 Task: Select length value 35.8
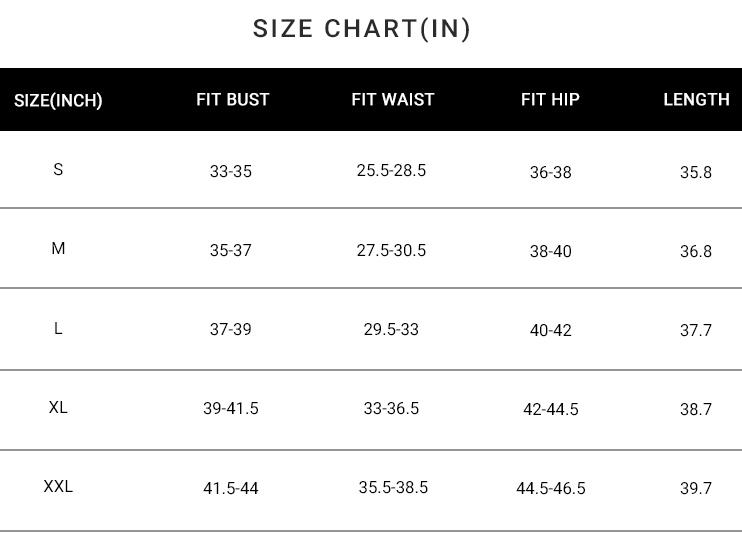pyautogui.click(x=696, y=172)
